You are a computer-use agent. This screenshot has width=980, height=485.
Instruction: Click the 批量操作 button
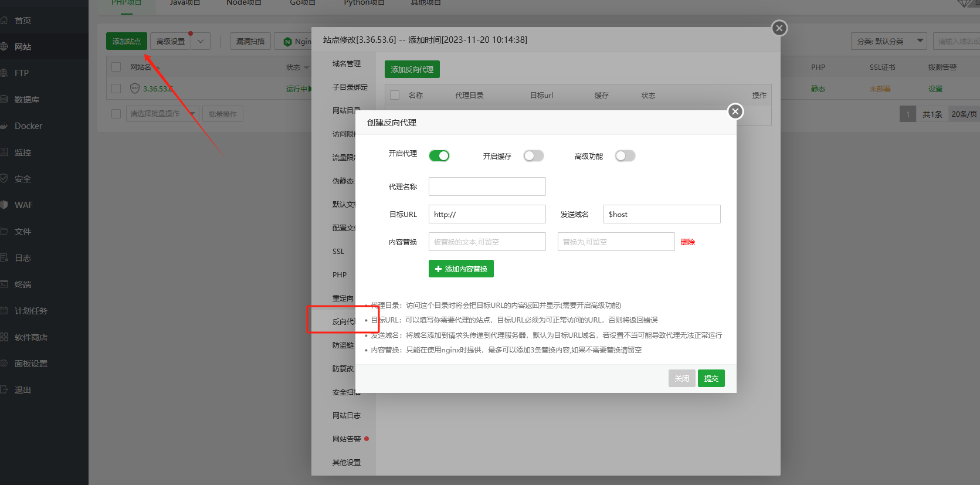click(x=223, y=114)
